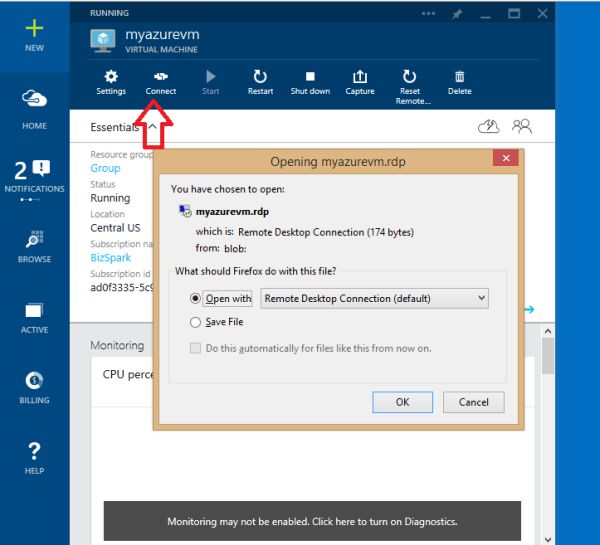
Task: Shut down the virtual machine
Action: pyautogui.click(x=310, y=83)
